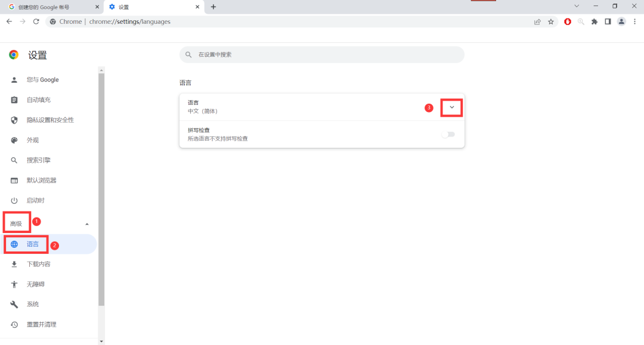Go back with the browser back arrow

tap(9, 21)
